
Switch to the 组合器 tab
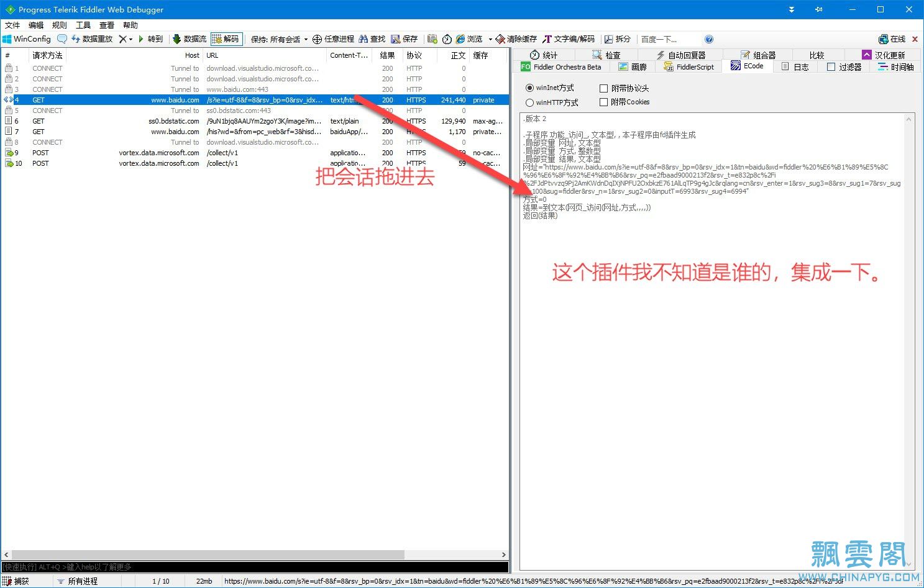(759, 55)
